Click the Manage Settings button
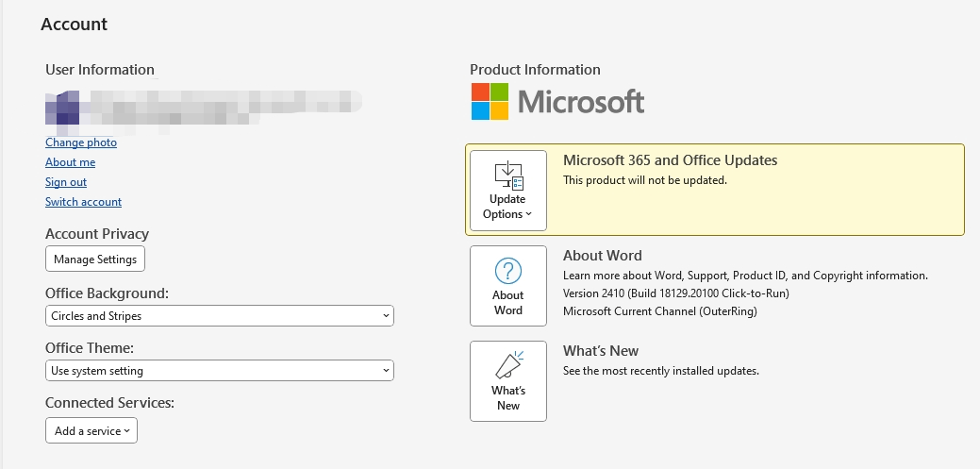The image size is (980, 469). [95, 259]
